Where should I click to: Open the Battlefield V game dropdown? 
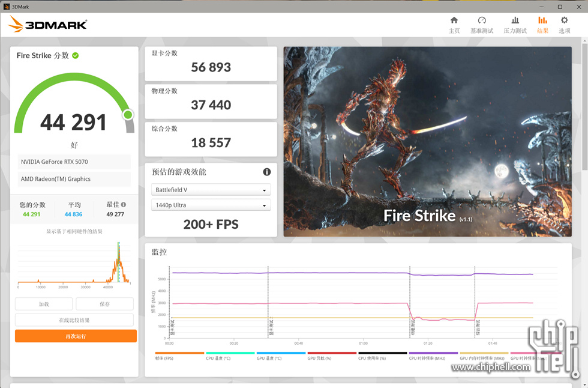click(211, 190)
